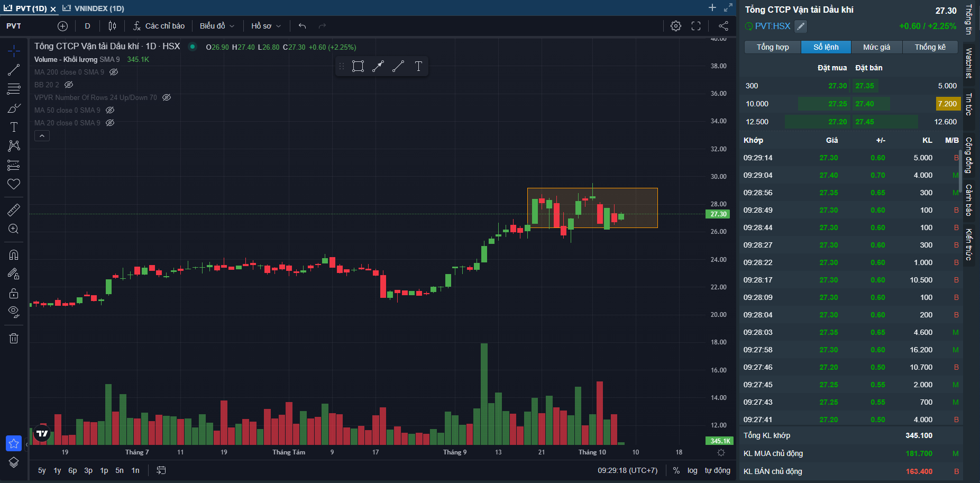
Task: Open the go-to-date calendar icon
Action: [161, 470]
